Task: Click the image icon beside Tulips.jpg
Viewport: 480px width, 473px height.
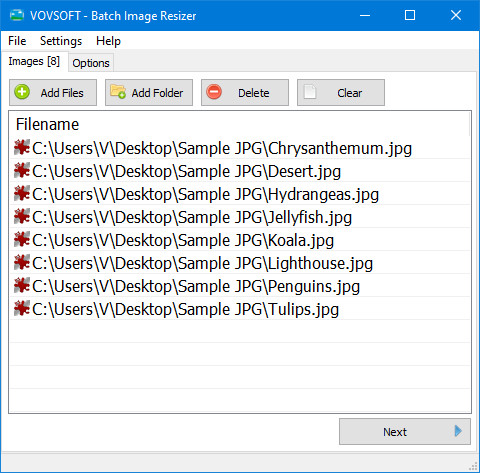Action: tap(22, 308)
